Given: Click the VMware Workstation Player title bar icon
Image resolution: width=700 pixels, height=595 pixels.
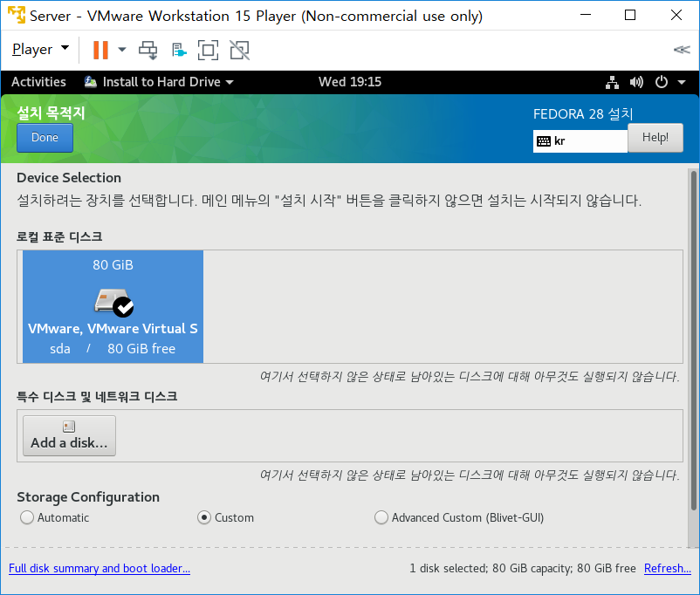Looking at the screenshot, I should [17, 15].
